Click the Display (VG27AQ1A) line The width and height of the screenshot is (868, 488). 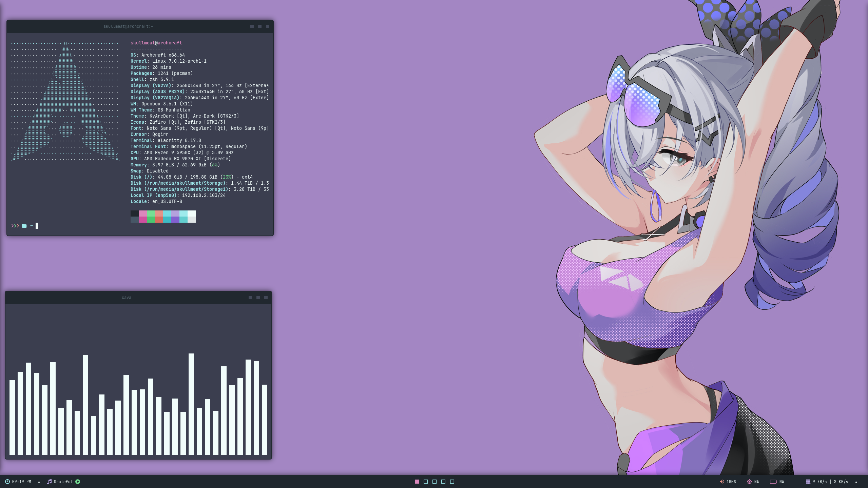(200, 98)
